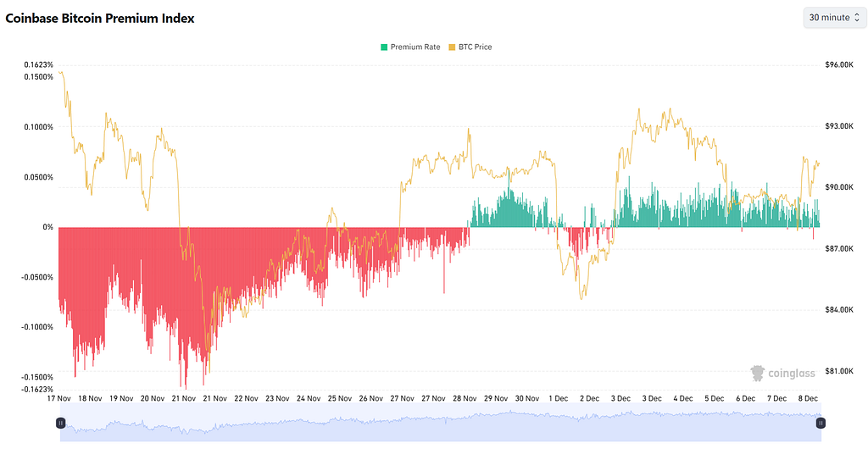Click the -0.1000% left axis label

click(37, 327)
